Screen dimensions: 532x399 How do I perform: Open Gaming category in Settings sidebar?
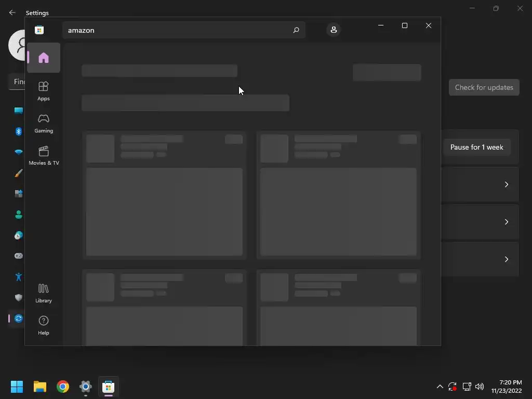coord(18,256)
